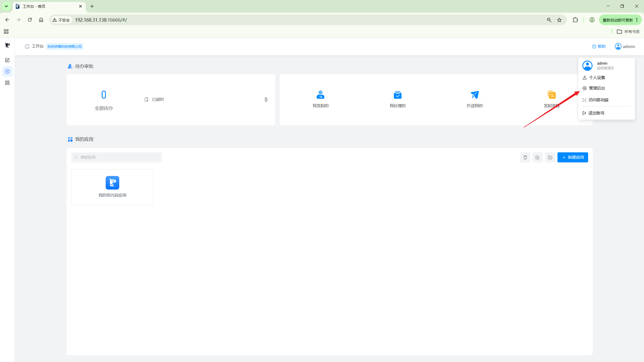Click the trash delete icon above app list
This screenshot has height=362, width=644.
click(x=525, y=157)
